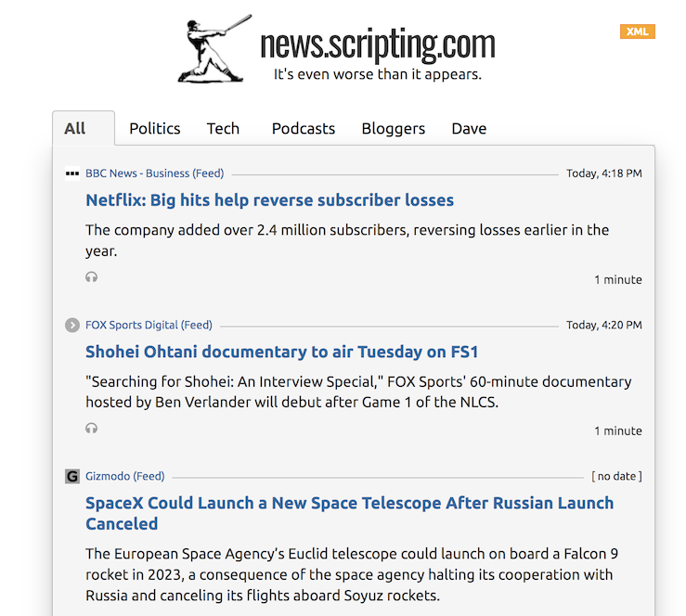This screenshot has height=616, width=686.
Task: Open the Gizmodo feed link
Action: pos(125,477)
